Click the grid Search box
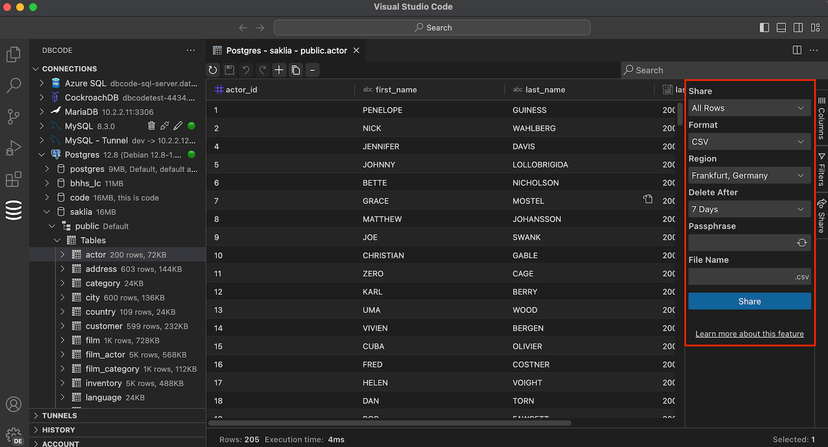828x447 pixels. [724, 70]
